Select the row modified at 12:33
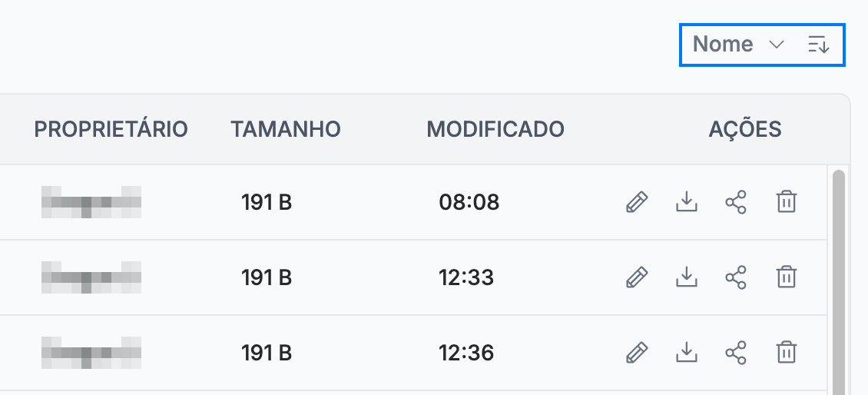 coord(413,277)
